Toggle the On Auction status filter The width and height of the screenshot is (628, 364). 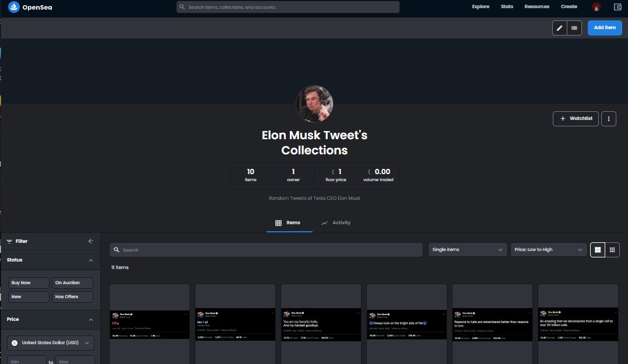pos(72,283)
